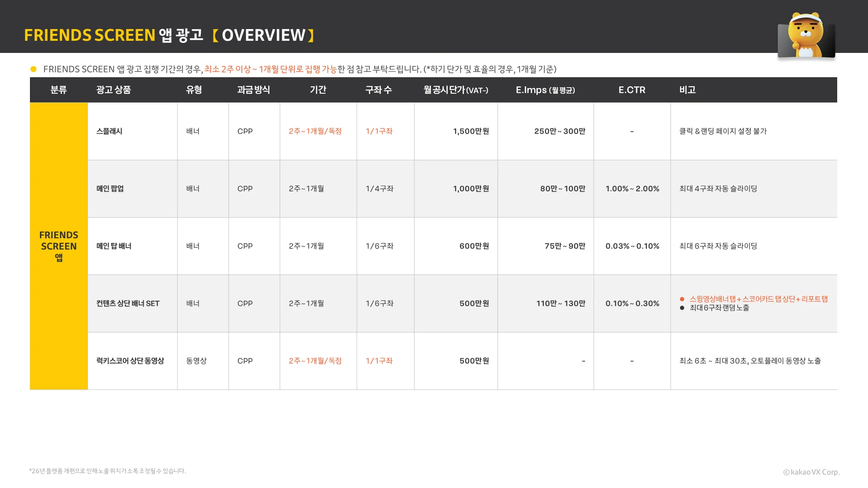The width and height of the screenshot is (868, 488).
Task: Select the 메인 팝업 product row
Action: 110,189
